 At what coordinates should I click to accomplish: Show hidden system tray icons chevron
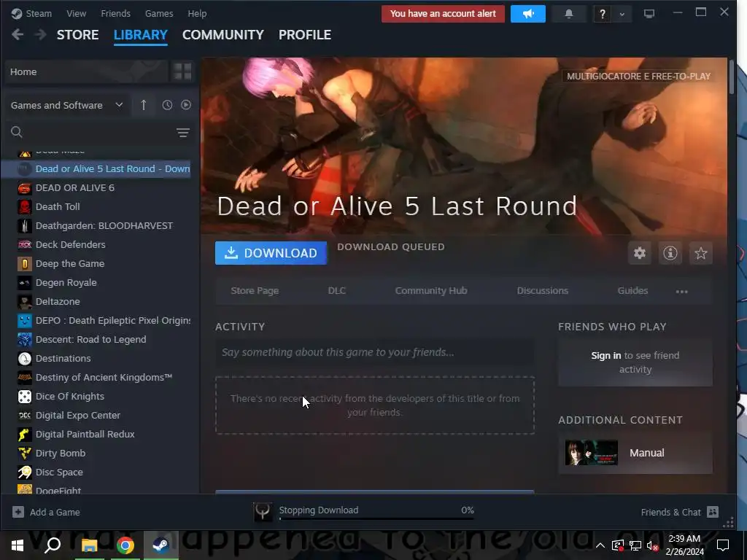pyautogui.click(x=600, y=545)
